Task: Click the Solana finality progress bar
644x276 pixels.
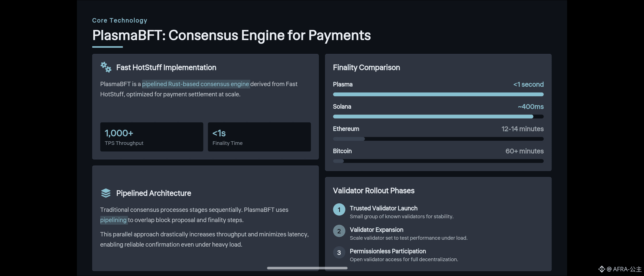Action: [438, 117]
